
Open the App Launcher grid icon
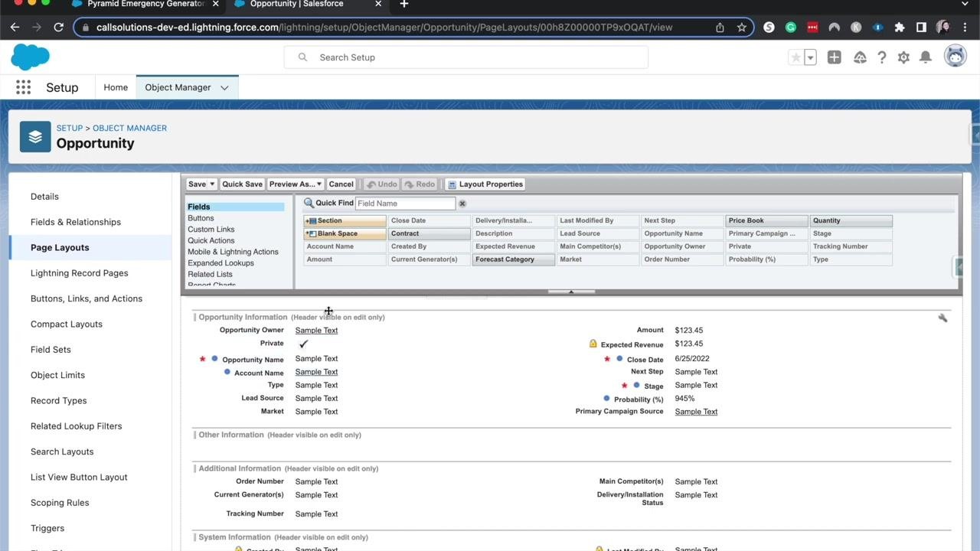tap(24, 87)
